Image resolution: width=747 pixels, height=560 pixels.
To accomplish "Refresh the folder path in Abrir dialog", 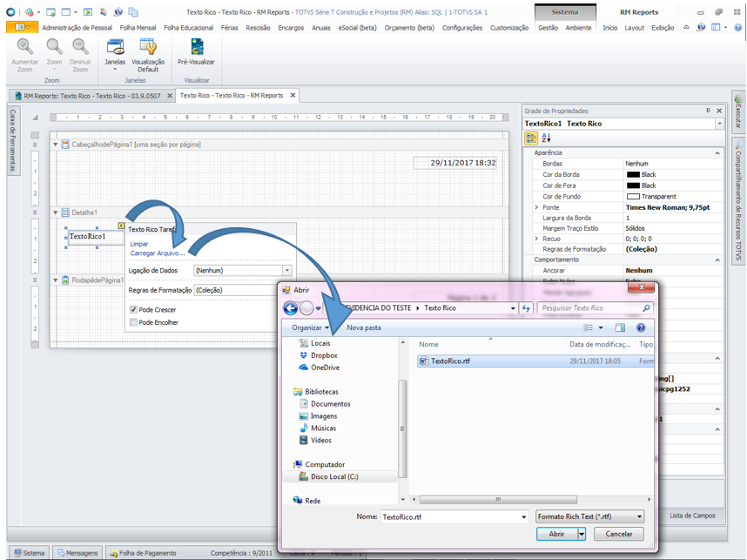I will (526, 308).
